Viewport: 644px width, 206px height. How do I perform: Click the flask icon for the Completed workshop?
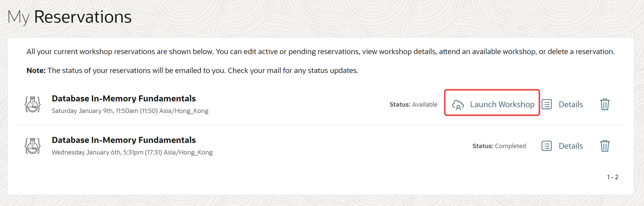click(x=33, y=146)
